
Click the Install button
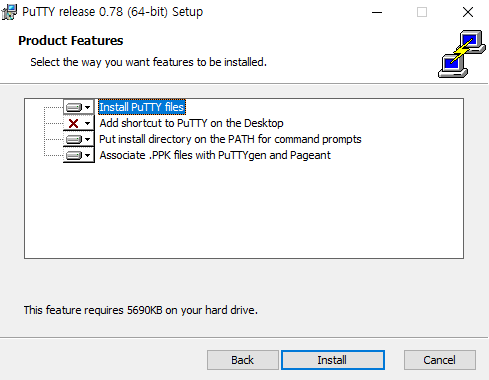(333, 360)
